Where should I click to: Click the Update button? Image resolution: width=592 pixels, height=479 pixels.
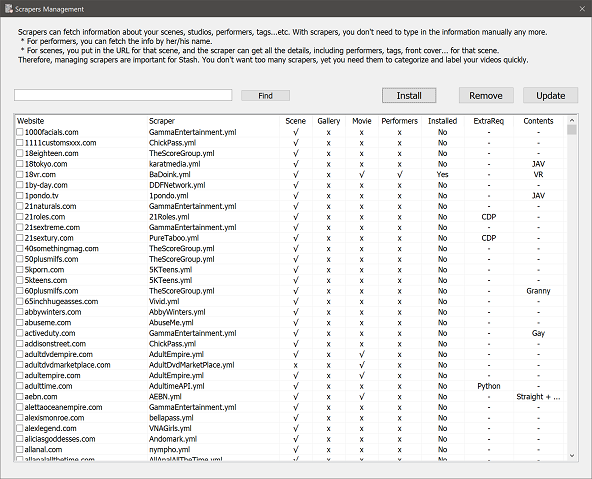(550, 95)
